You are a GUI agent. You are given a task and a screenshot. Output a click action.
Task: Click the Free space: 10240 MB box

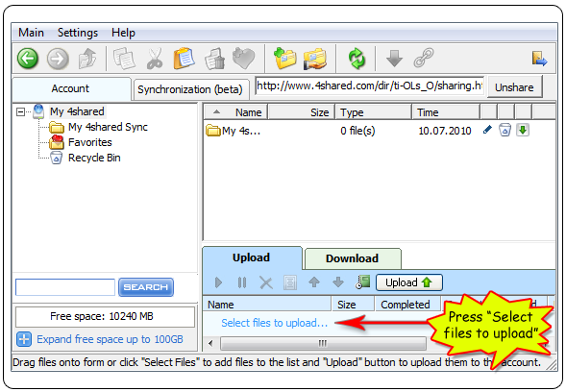point(105,317)
